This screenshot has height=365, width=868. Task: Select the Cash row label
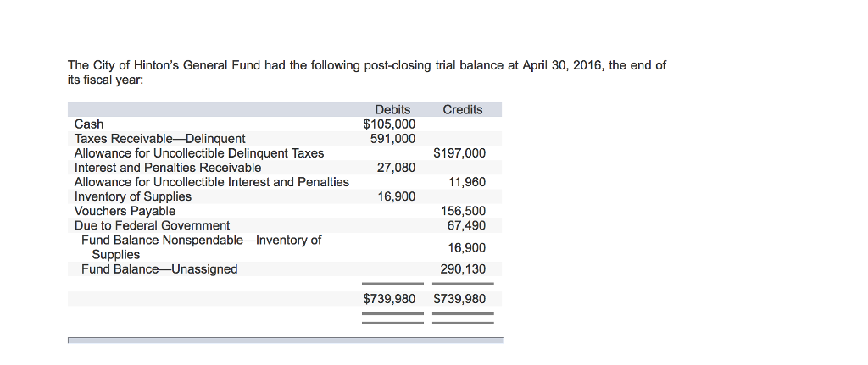click(x=89, y=124)
